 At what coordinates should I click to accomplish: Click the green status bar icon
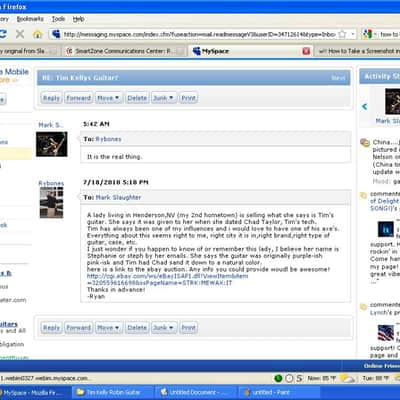tap(278, 378)
